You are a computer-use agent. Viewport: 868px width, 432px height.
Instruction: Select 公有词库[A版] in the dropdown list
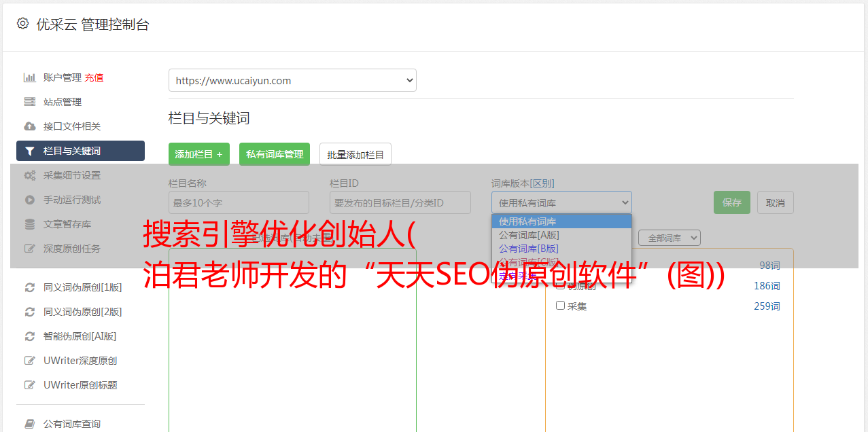pyautogui.click(x=561, y=235)
